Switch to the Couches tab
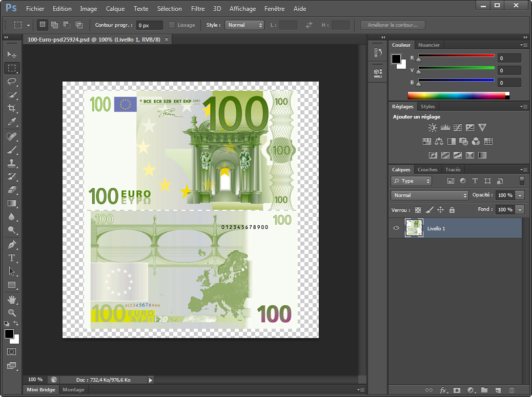532x397 pixels. [x=427, y=169]
